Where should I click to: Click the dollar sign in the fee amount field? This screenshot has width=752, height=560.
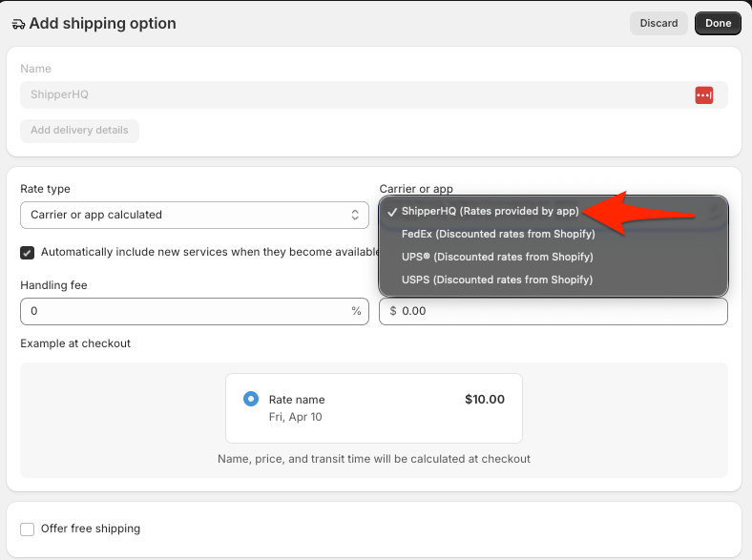tap(393, 311)
